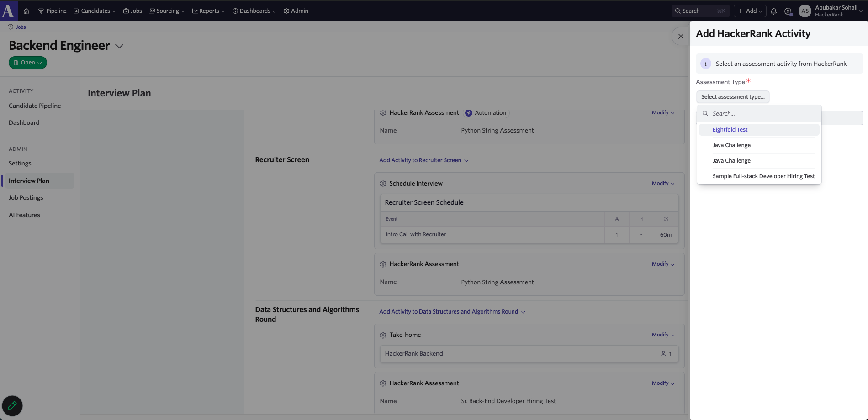Image resolution: width=868 pixels, height=420 pixels.
Task: Select Eightfold Test from the list
Action: pyautogui.click(x=730, y=130)
